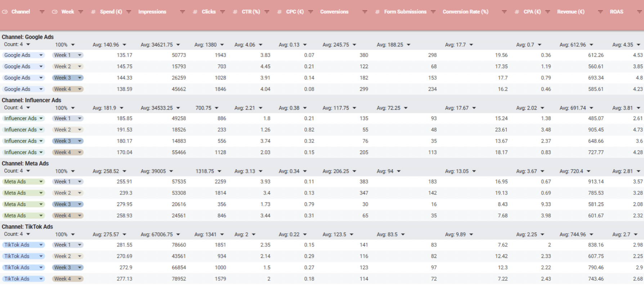Select the revenue cell showing 905.45
The image size is (644, 285).
tap(596, 130)
